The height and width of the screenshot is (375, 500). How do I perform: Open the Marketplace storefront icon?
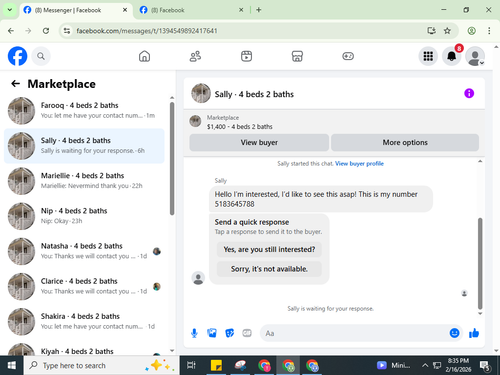(297, 56)
